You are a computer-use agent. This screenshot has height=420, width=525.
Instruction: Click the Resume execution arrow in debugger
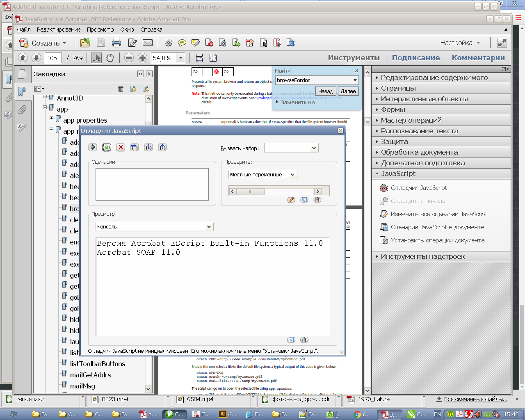(93, 147)
